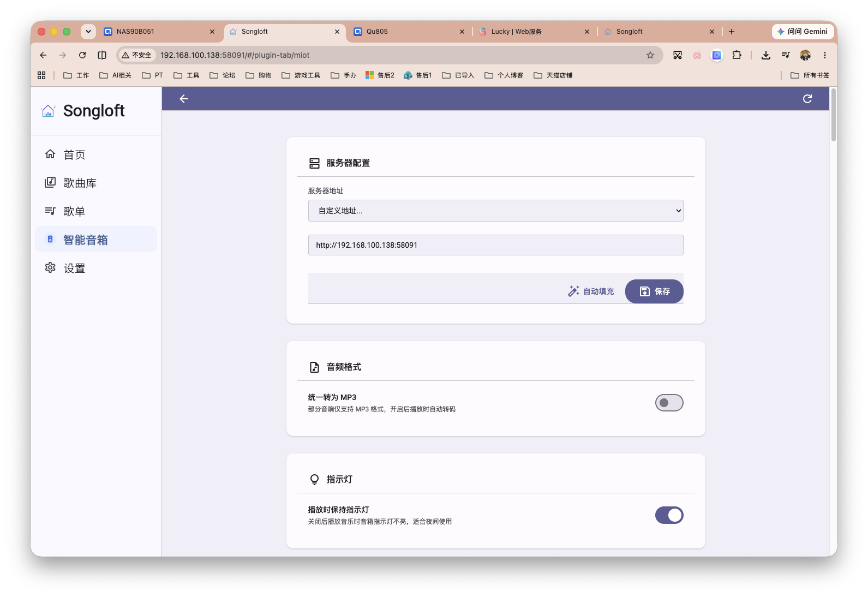
Task: Open the browser profile avatar
Action: [805, 55]
